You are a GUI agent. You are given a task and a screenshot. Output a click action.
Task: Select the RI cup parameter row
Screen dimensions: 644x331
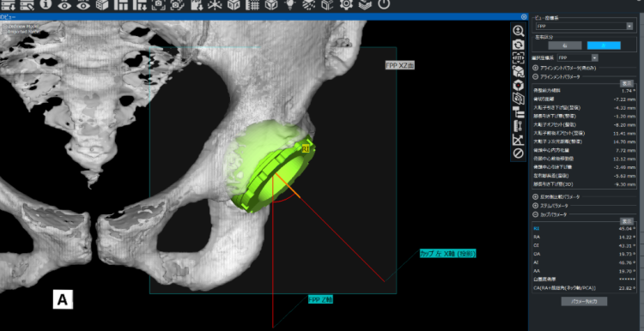pyautogui.click(x=584, y=228)
